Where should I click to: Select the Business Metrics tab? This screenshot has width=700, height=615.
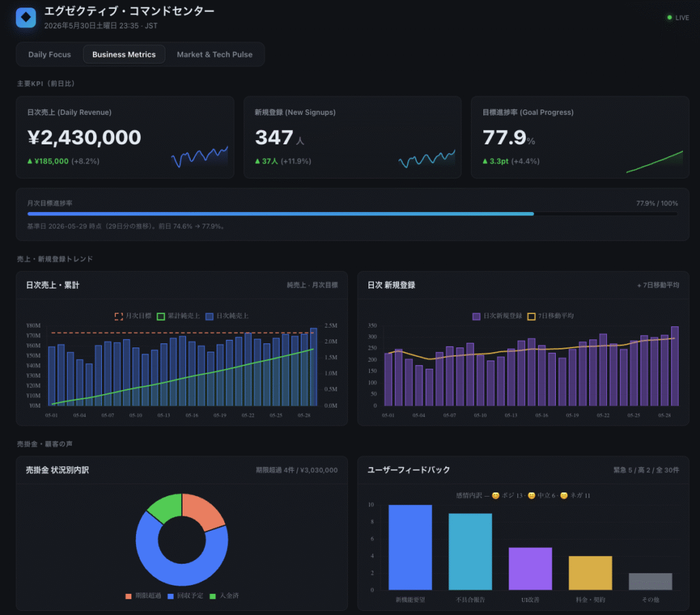pos(124,55)
